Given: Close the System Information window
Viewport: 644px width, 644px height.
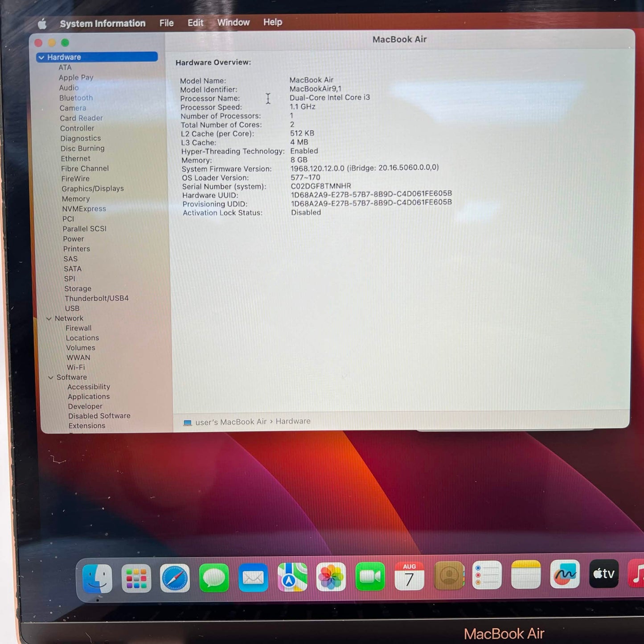Looking at the screenshot, I should click(x=38, y=43).
